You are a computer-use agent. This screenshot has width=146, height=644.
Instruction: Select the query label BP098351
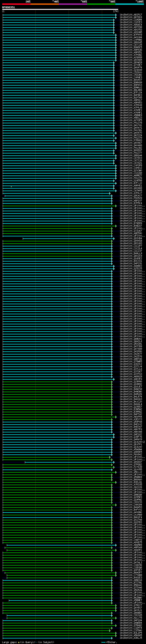click(8, 7)
